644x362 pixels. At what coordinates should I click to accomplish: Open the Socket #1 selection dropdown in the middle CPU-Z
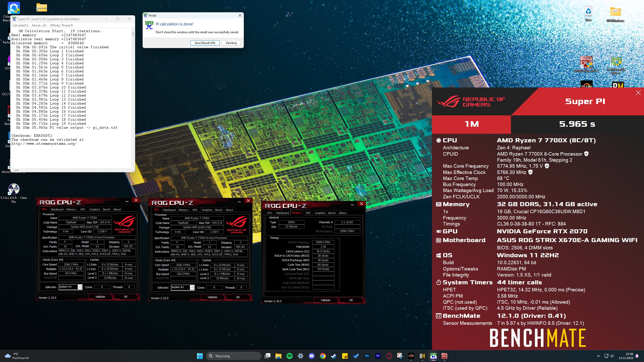[x=183, y=287]
